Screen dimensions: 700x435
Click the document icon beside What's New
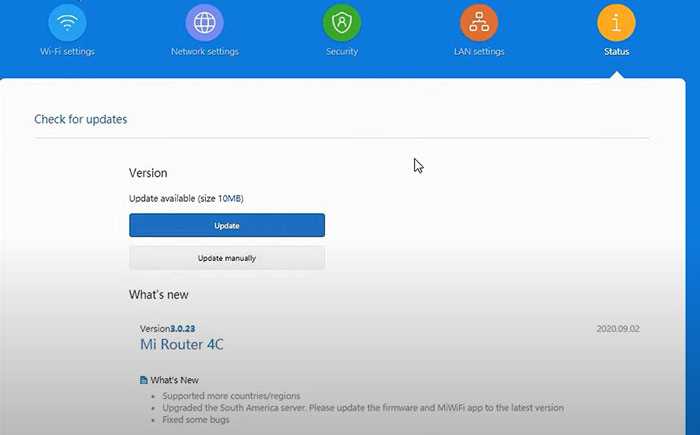(x=144, y=380)
